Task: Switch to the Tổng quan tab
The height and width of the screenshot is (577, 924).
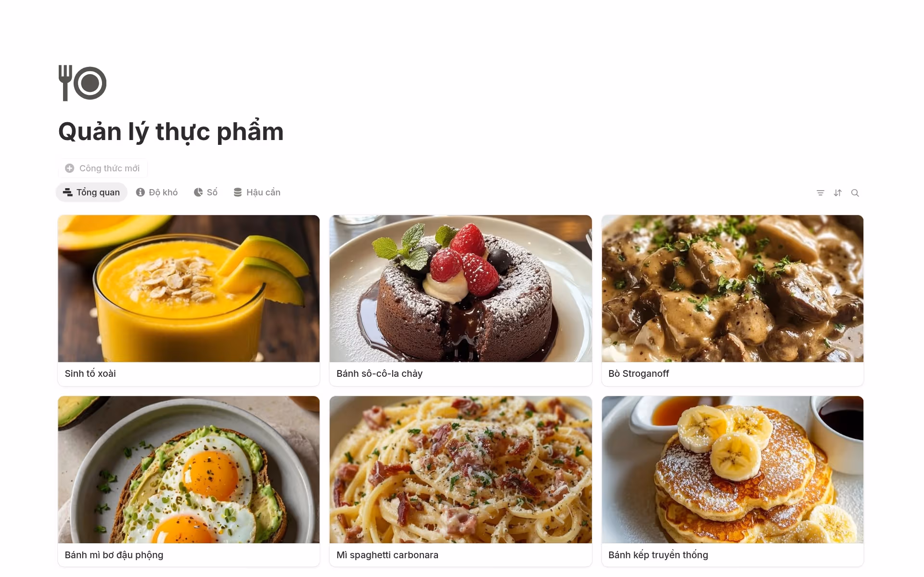Action: click(91, 192)
